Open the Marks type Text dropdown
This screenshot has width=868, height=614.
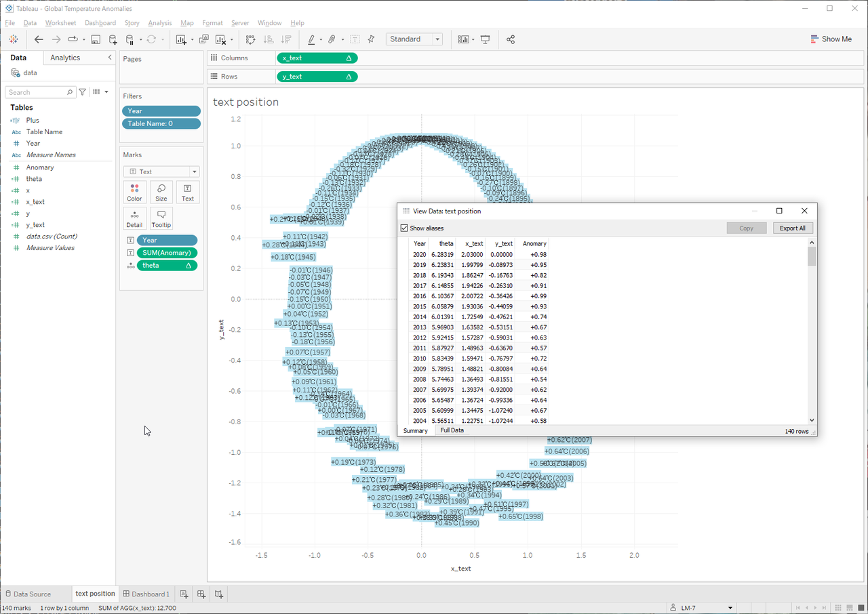(x=161, y=172)
